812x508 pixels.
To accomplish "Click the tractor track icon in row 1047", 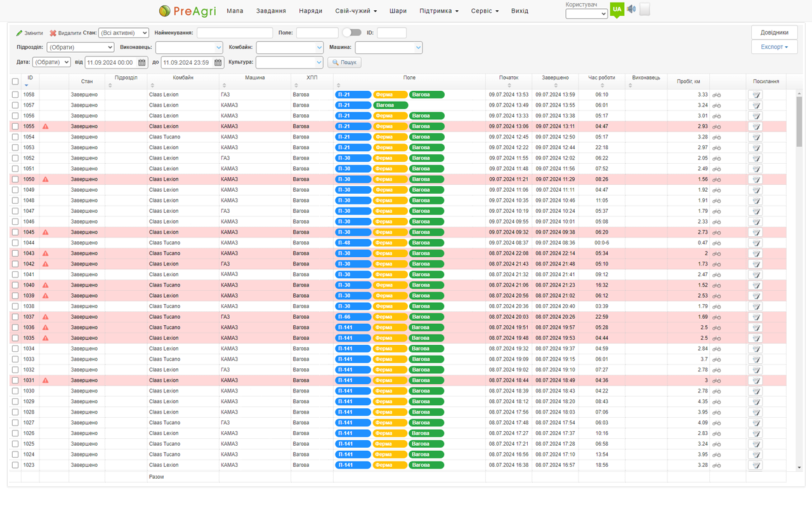I will [717, 211].
